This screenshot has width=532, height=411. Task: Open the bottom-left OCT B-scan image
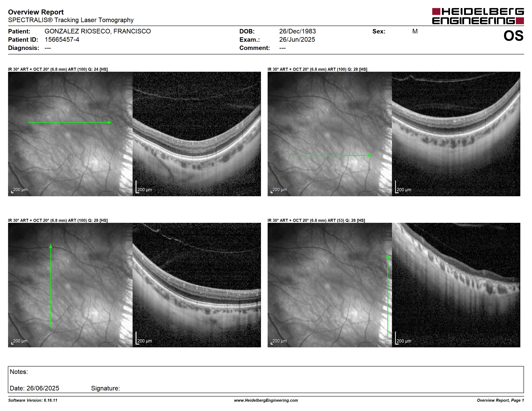pos(196,285)
